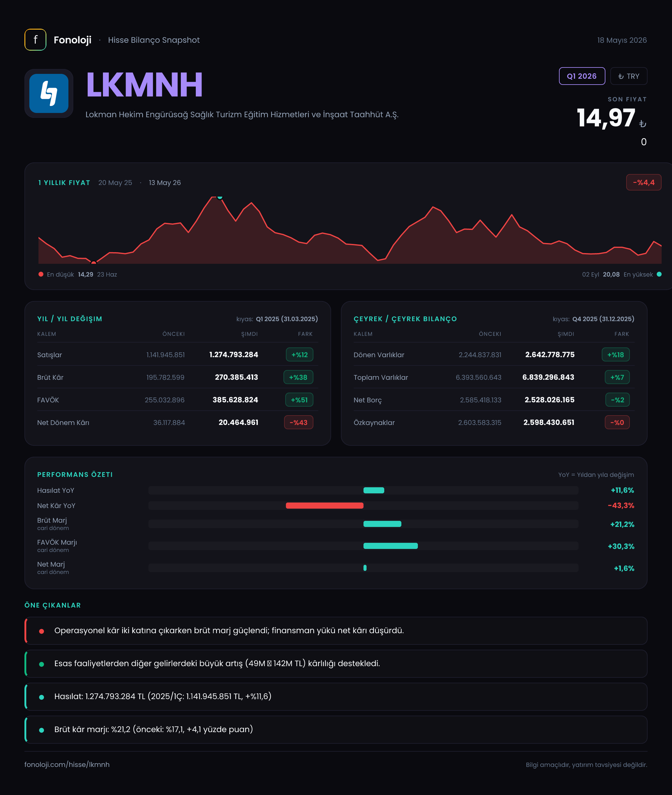This screenshot has width=672, height=795.
Task: Click the Q1 2025 (31.03.2025) comparison label
Action: tap(287, 319)
